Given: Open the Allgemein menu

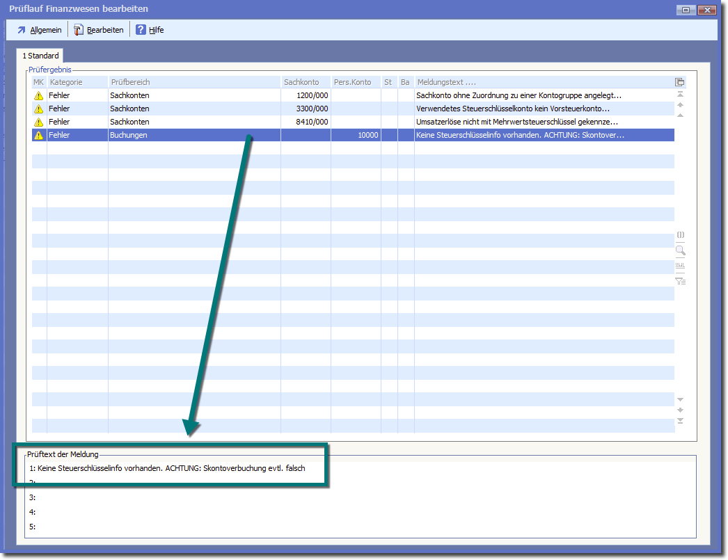Looking at the screenshot, I should point(39,30).
